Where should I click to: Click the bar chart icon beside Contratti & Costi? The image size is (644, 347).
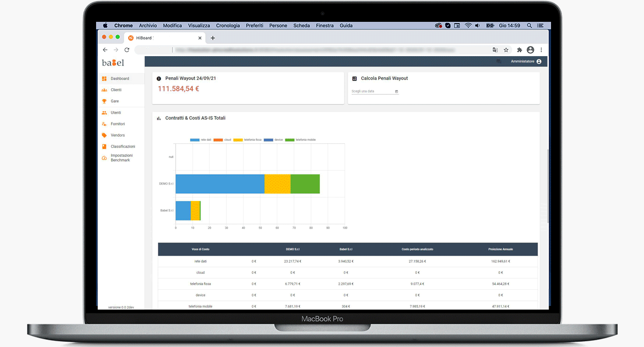159,118
